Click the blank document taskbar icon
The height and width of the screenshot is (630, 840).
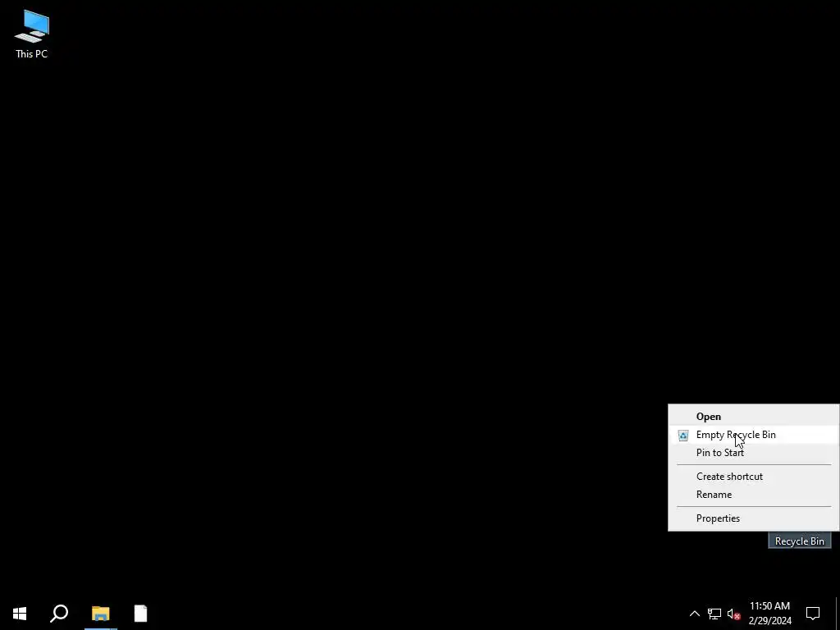[x=140, y=614]
